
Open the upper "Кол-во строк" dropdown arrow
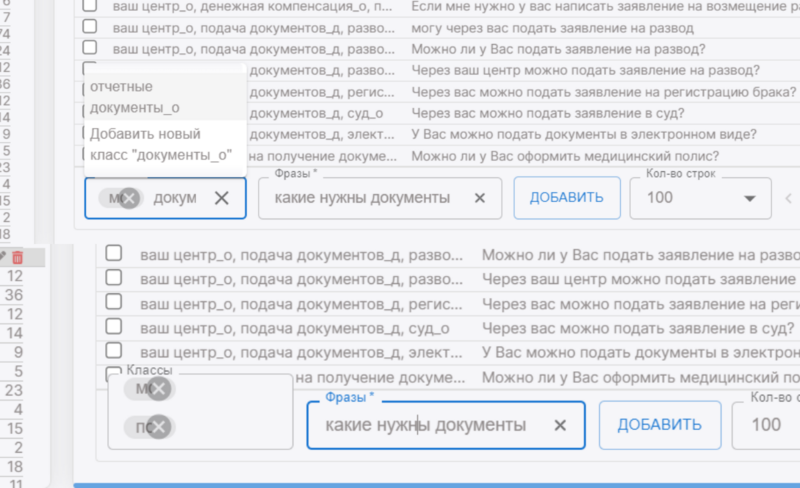click(750, 198)
